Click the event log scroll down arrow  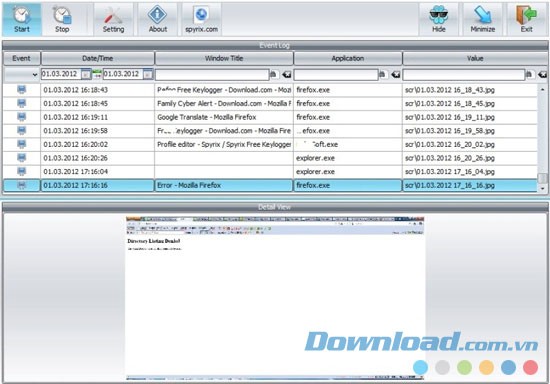pos(542,189)
